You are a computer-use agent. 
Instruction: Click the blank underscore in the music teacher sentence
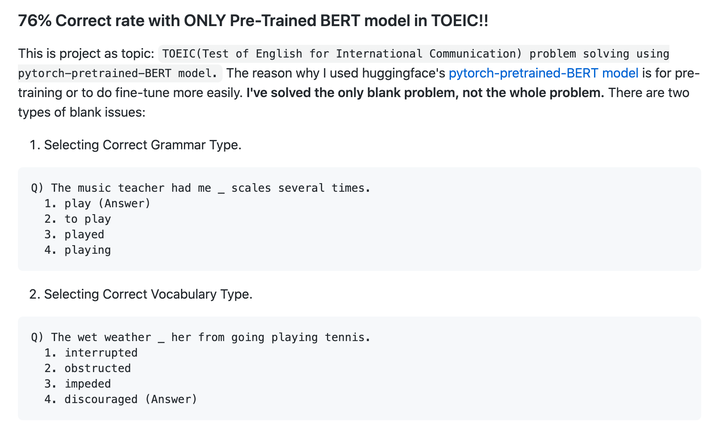coord(221,189)
